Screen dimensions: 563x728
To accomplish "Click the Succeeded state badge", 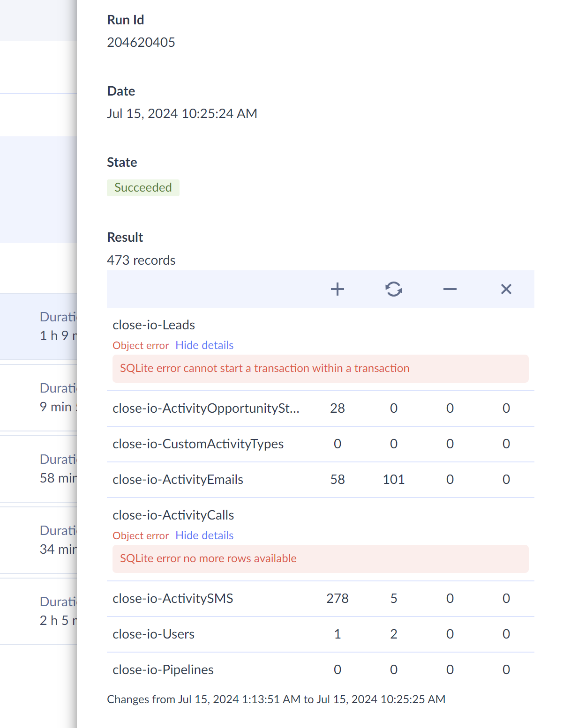I will tap(143, 187).
